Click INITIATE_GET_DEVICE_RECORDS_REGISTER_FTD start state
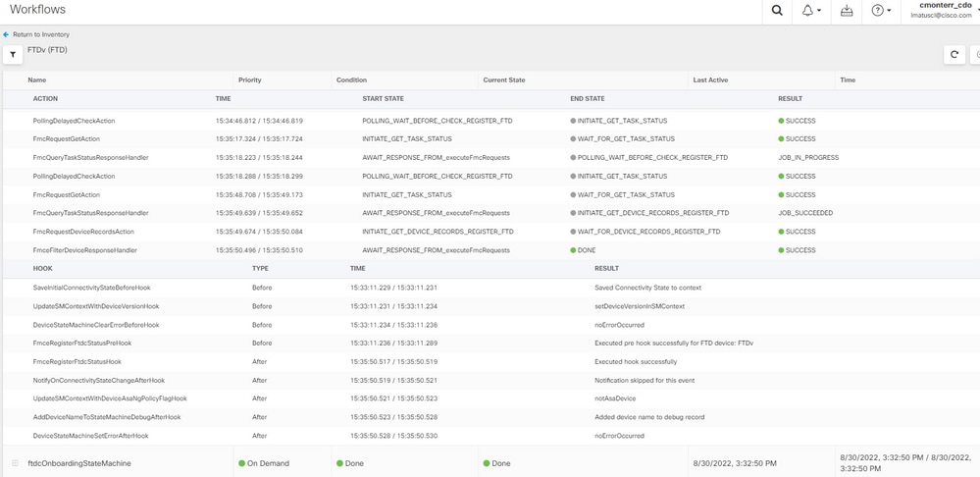Image resolution: width=980 pixels, height=477 pixels. (438, 232)
